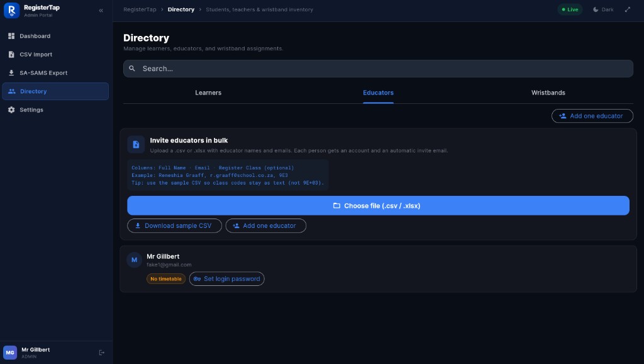The width and height of the screenshot is (644, 364).
Task: Switch to the Wristbands tab
Action: [548, 93]
